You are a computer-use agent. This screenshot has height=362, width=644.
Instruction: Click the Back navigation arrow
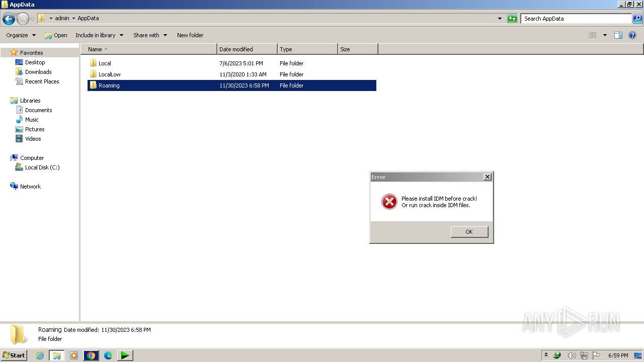9,19
